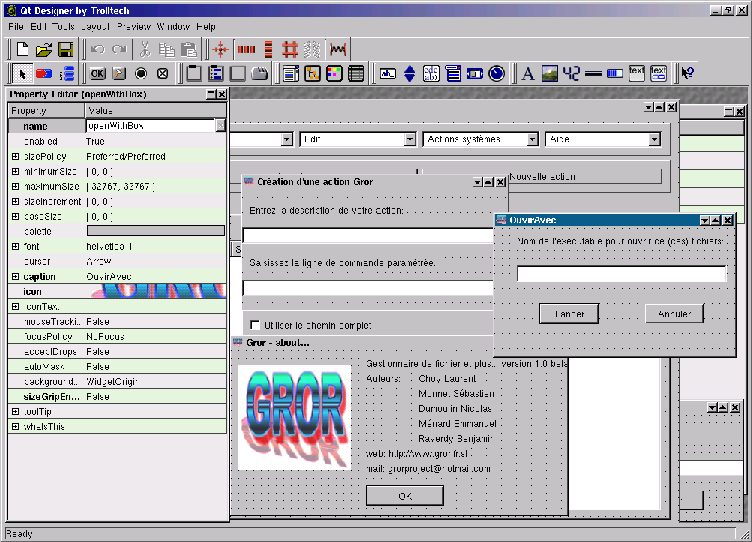Screen dimensions: 752x542
Task: Expand the maximumSize property
Action: [x=15, y=186]
